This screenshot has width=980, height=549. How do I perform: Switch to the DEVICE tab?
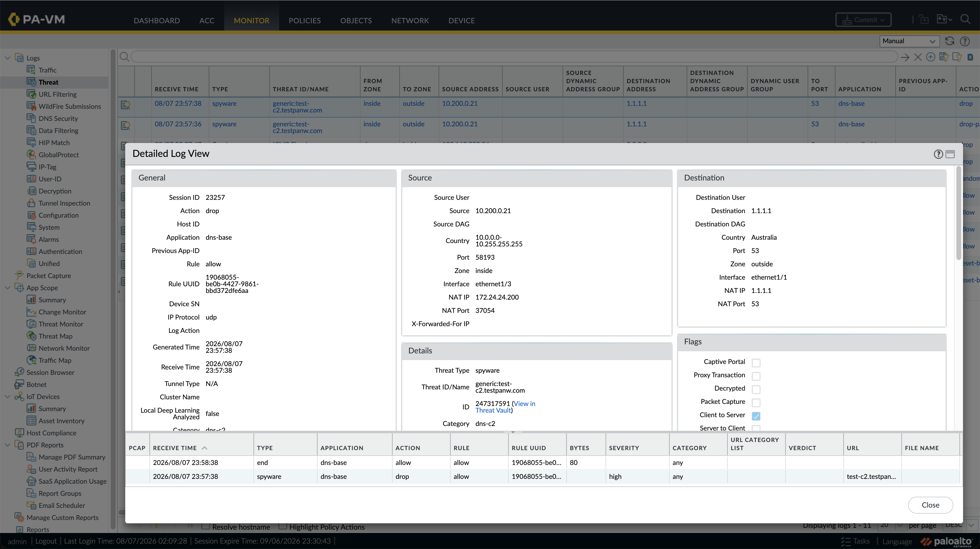pyautogui.click(x=462, y=21)
